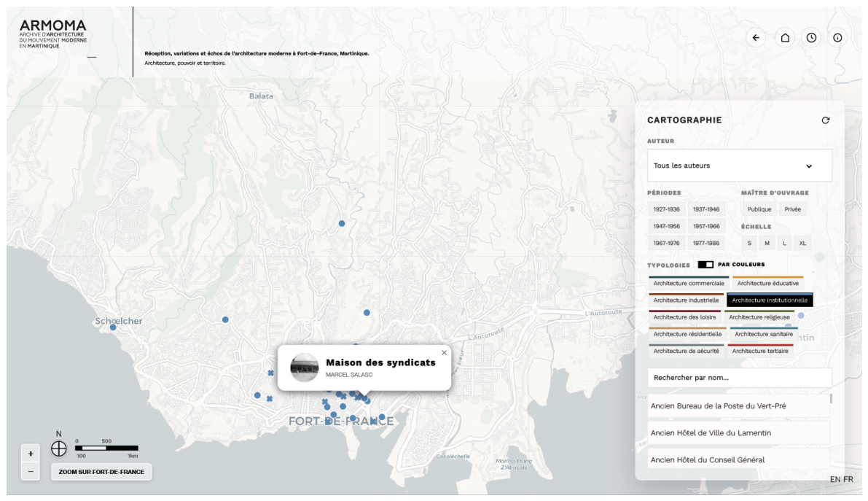Click the Rechercher par nom field

(739, 378)
